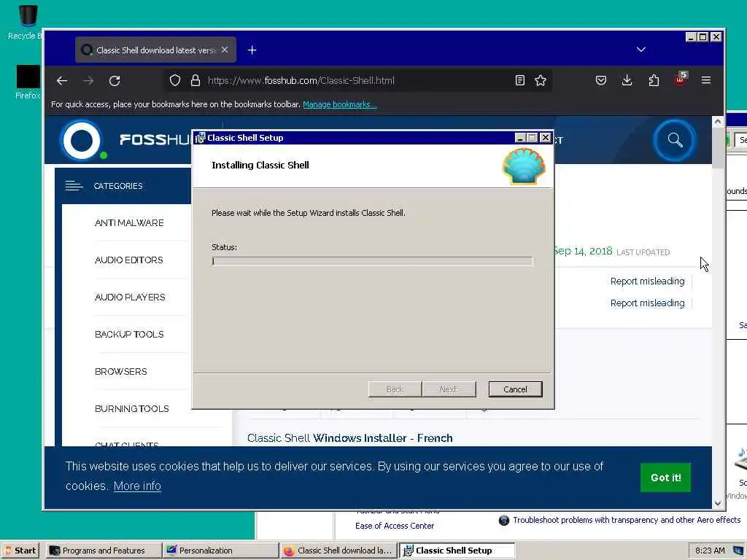Screen dimensions: 747x560
Task: Click the Categories hamburger lines icon
Action: coord(74,186)
